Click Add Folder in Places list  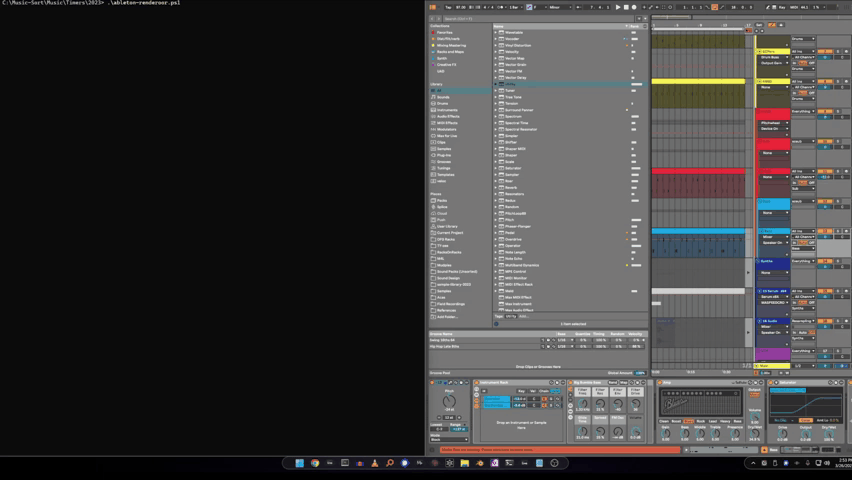pyautogui.click(x=446, y=317)
